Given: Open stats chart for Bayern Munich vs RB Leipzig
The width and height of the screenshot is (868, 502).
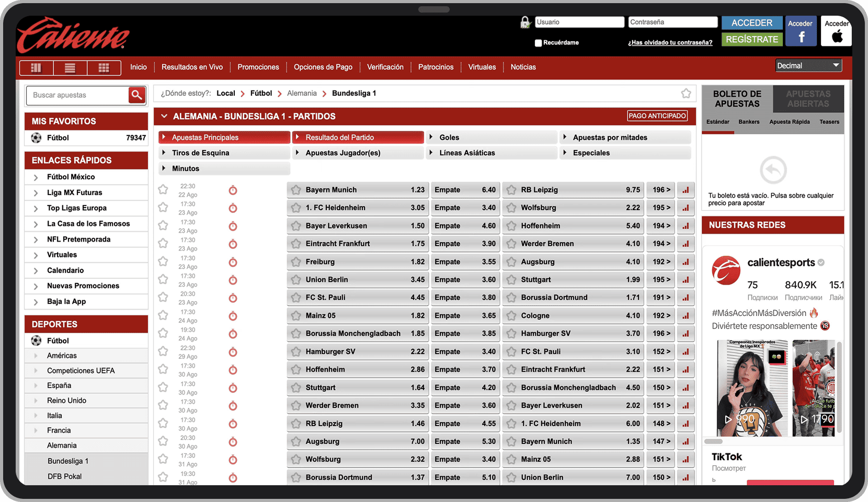Looking at the screenshot, I should (x=686, y=190).
